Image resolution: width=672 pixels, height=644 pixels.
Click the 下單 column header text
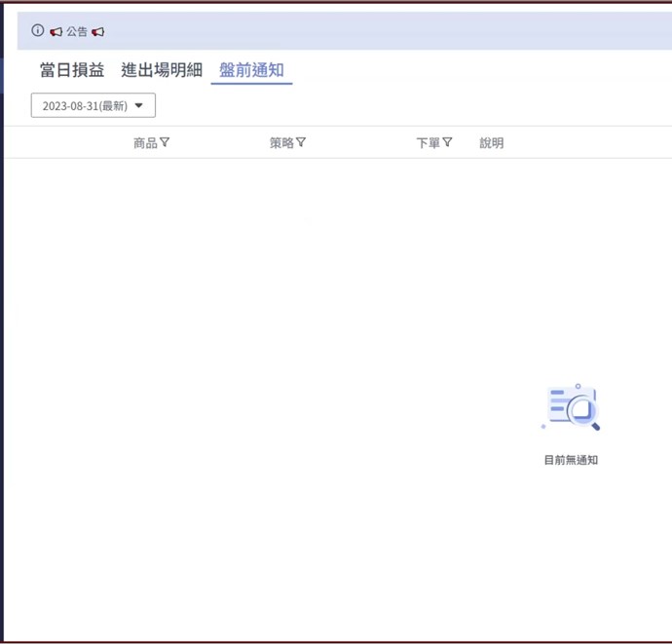(428, 143)
